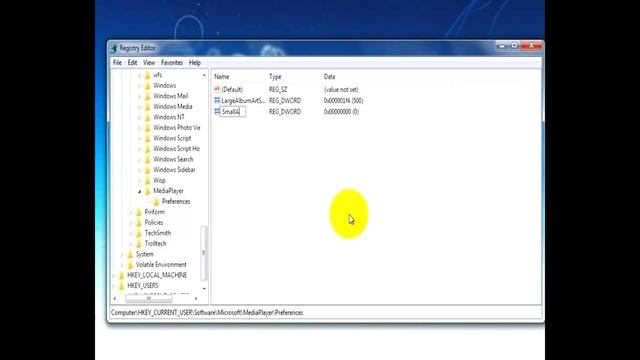The height and width of the screenshot is (360, 640).
Task: Select the Windows Script key
Action: (172, 138)
